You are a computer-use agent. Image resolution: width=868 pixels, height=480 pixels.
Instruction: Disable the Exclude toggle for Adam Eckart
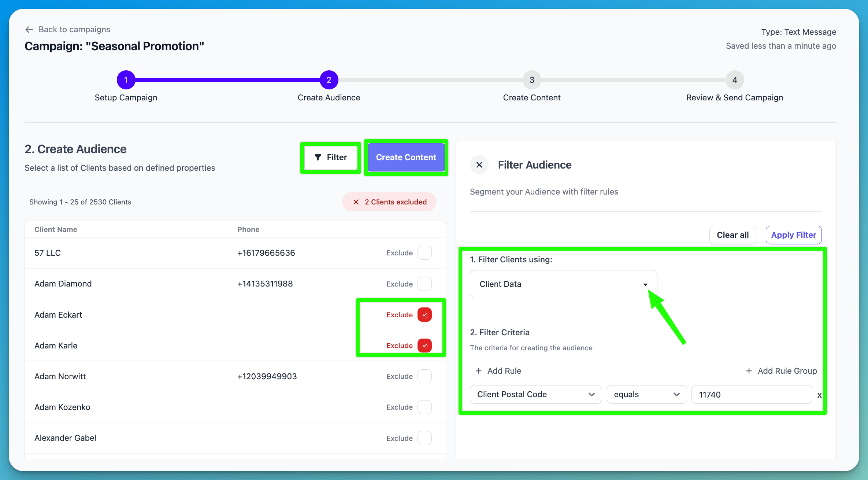[424, 314]
